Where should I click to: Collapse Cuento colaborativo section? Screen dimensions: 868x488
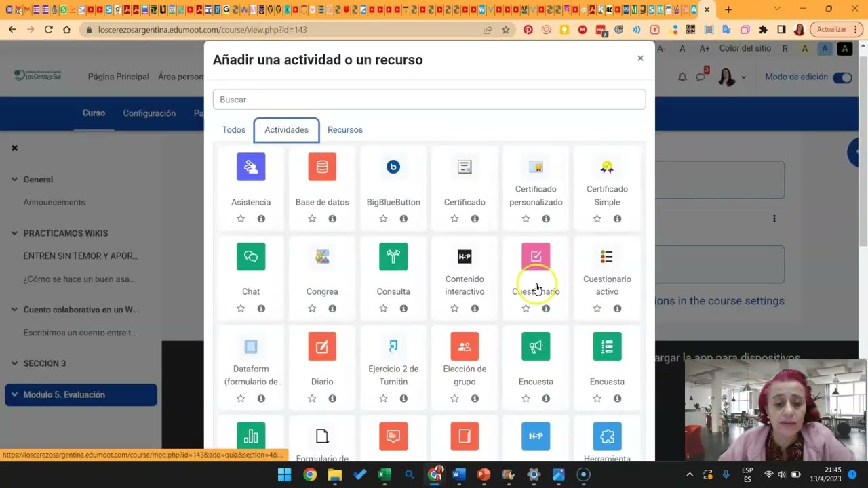[x=14, y=310]
